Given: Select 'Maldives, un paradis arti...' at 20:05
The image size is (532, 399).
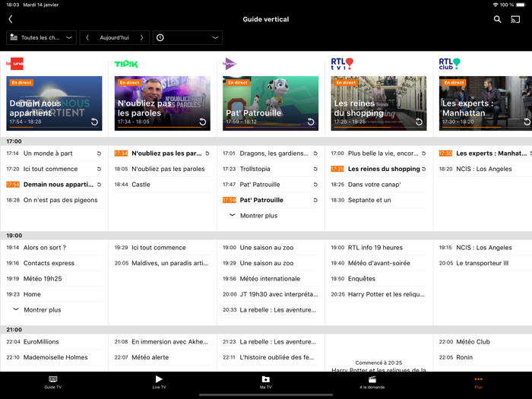Looking at the screenshot, I should 162,263.
